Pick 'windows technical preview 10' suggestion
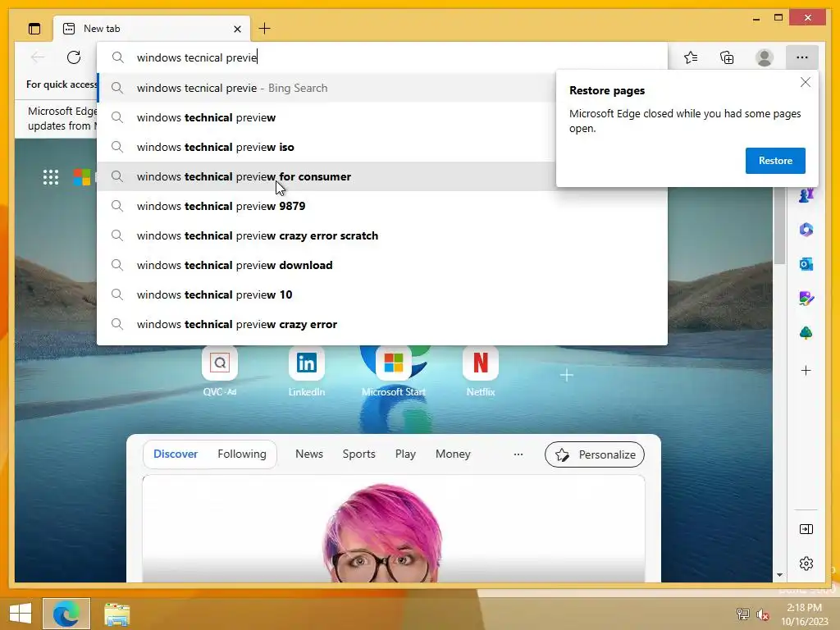The height and width of the screenshot is (630, 840). pyautogui.click(x=382, y=294)
